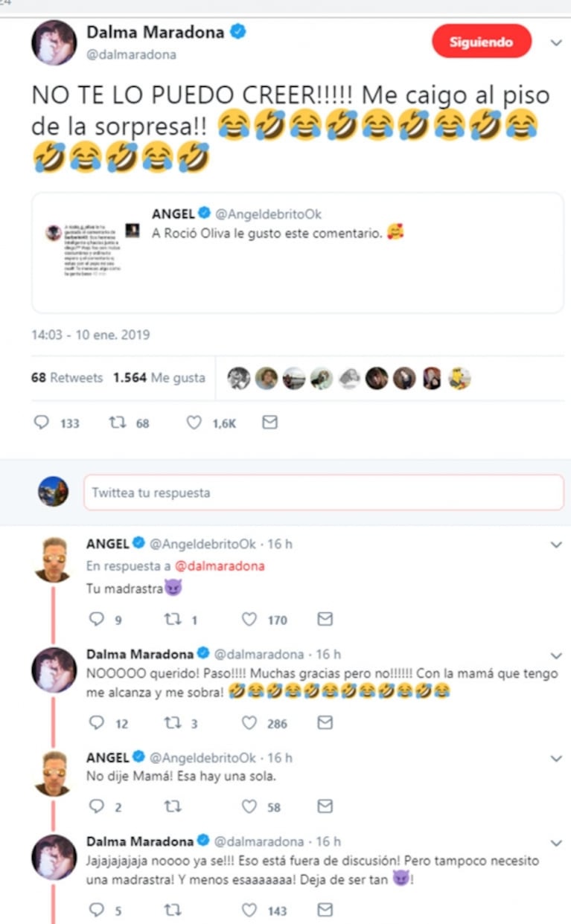View the 1.564 Me gusta list

[159, 378]
